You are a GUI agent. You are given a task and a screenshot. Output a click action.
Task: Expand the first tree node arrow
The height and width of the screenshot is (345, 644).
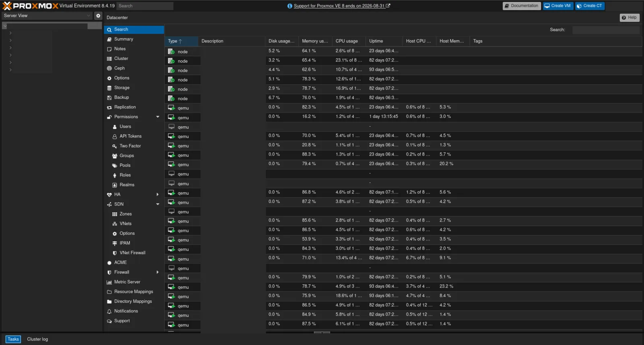(10, 33)
